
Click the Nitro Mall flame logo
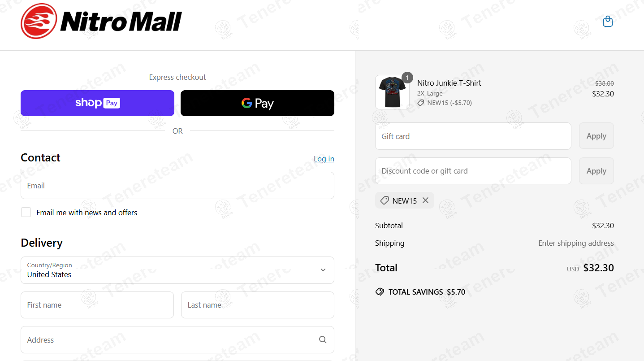coord(39,21)
